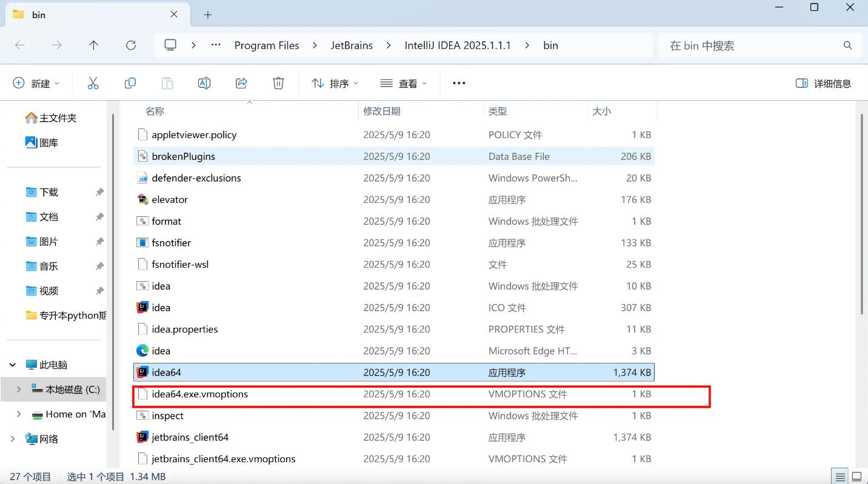This screenshot has height=484, width=868.
Task: Select the idea64 application icon
Action: (x=142, y=373)
